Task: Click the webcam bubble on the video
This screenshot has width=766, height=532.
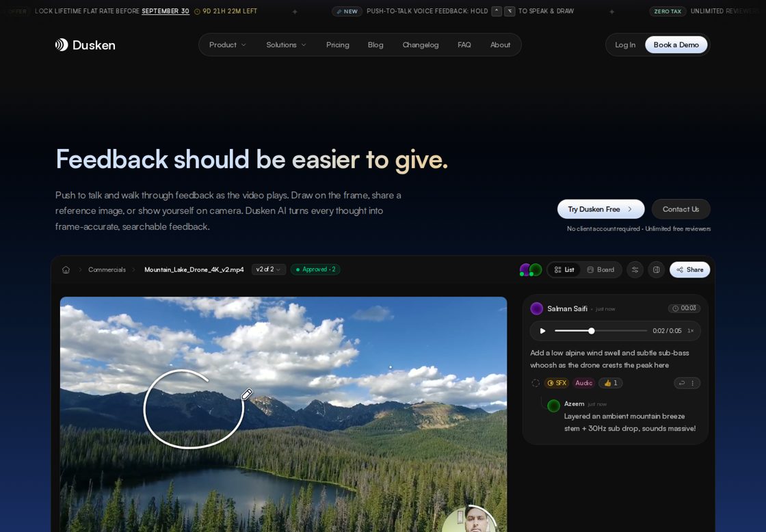Action: coord(469,519)
